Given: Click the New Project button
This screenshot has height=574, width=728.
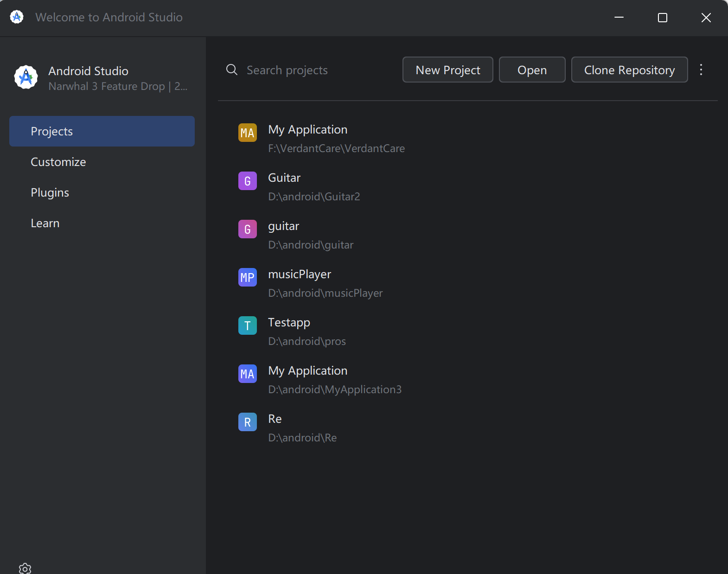Looking at the screenshot, I should 448,70.
